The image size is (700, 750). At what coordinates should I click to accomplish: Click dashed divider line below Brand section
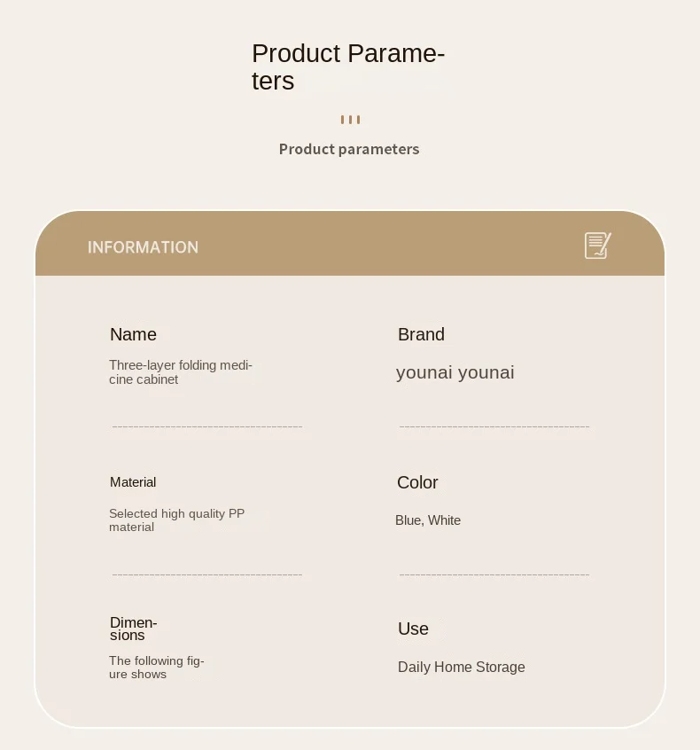tap(494, 427)
